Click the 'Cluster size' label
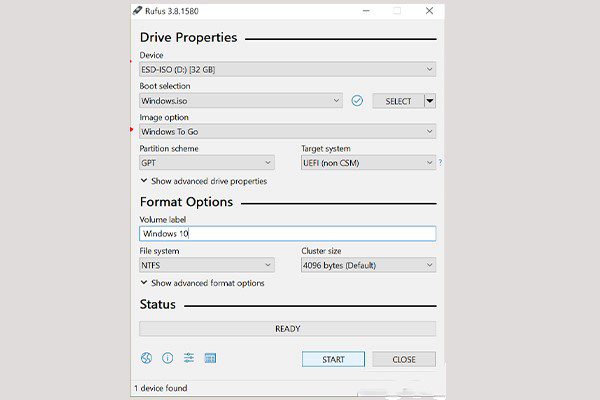The image size is (600, 400). (x=321, y=251)
